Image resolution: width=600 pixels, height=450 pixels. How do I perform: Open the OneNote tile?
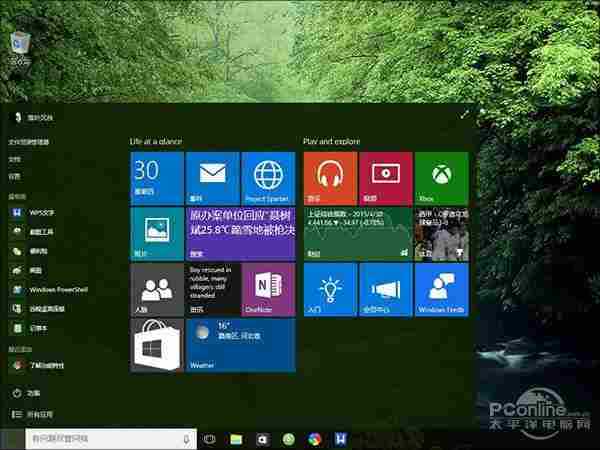coord(268,290)
